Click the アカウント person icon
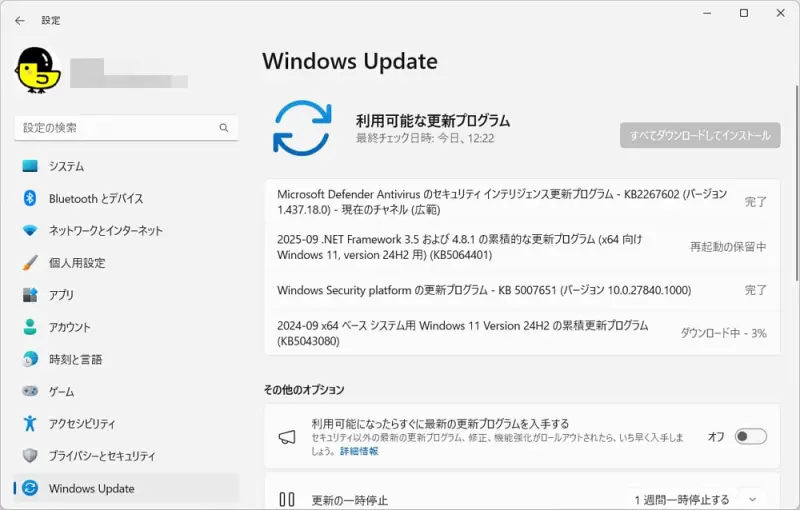 click(x=30, y=327)
